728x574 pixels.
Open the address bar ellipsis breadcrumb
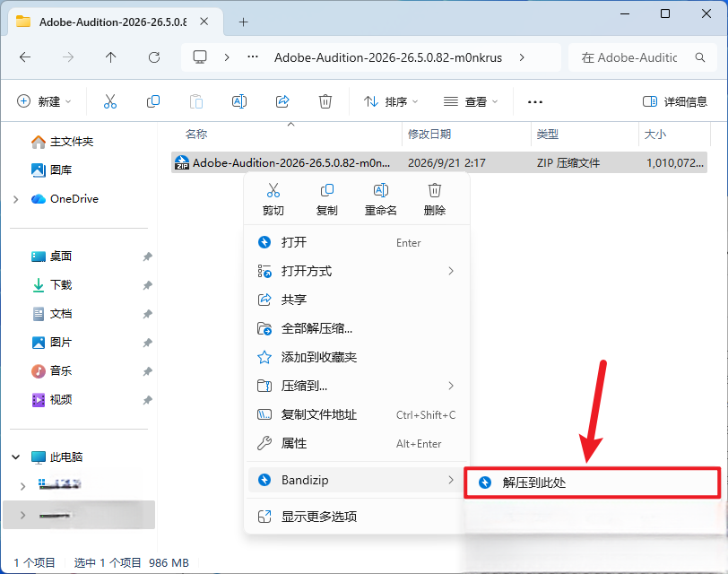coord(253,57)
